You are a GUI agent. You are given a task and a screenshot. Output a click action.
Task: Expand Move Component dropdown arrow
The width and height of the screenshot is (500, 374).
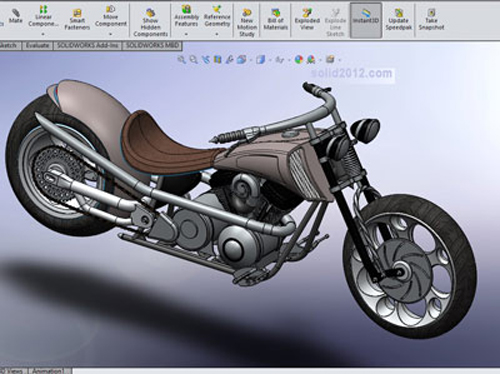[x=111, y=34]
